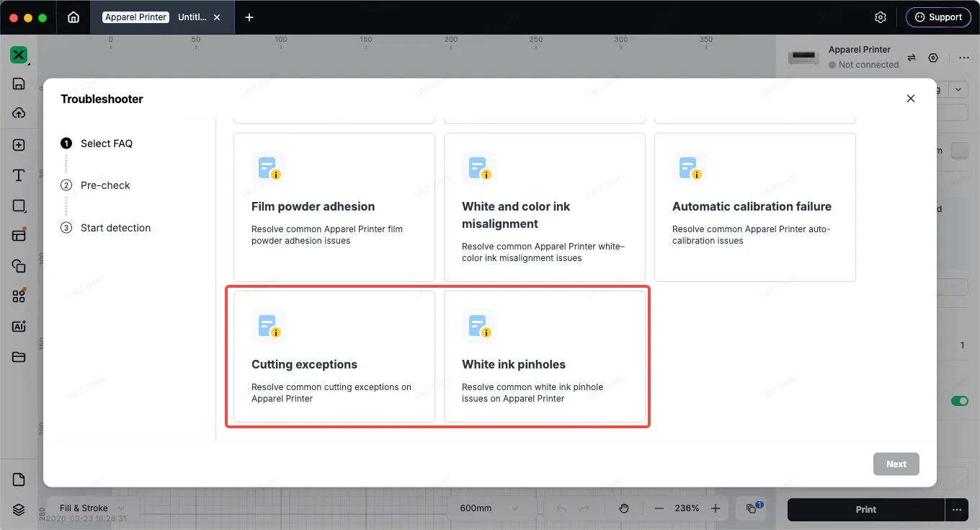Open the copies icon with badge 1
The image size is (980, 530).
(x=752, y=508)
